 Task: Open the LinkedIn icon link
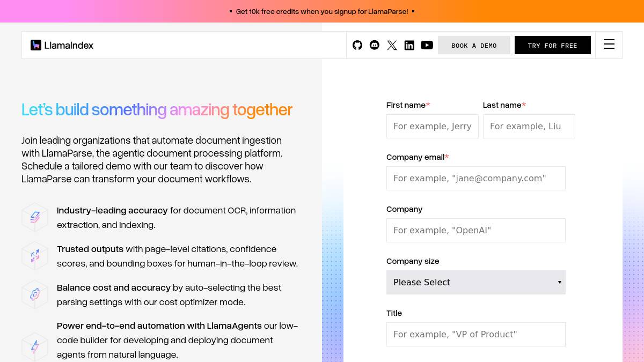click(409, 45)
